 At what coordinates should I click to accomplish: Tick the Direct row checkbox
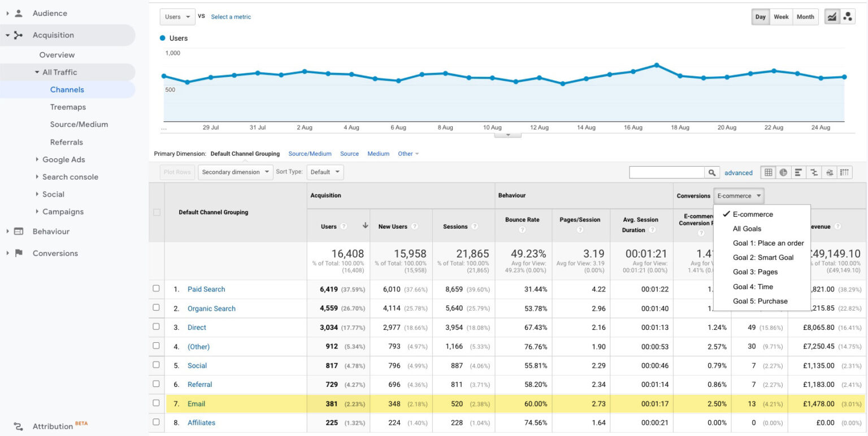(156, 327)
